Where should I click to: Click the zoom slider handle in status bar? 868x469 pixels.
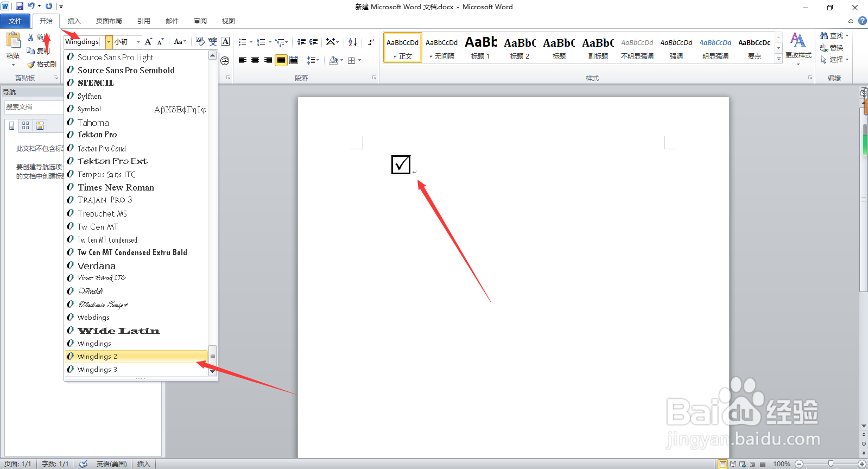click(x=831, y=464)
